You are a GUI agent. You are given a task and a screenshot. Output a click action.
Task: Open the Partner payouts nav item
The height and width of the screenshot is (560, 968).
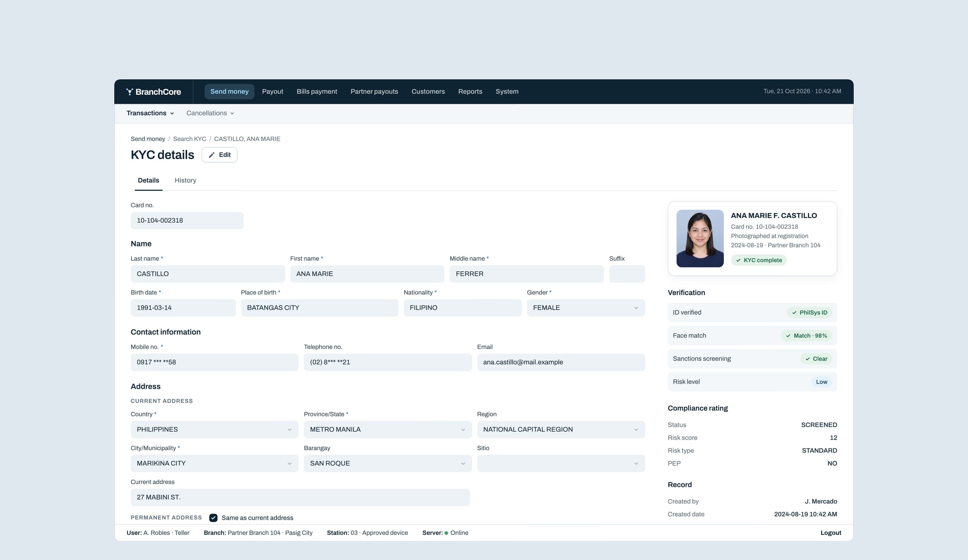[x=374, y=91]
